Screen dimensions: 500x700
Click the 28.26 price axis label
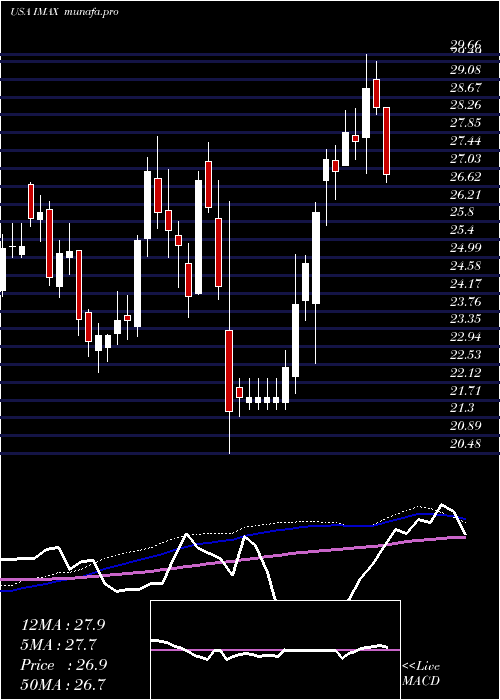pyautogui.click(x=466, y=105)
